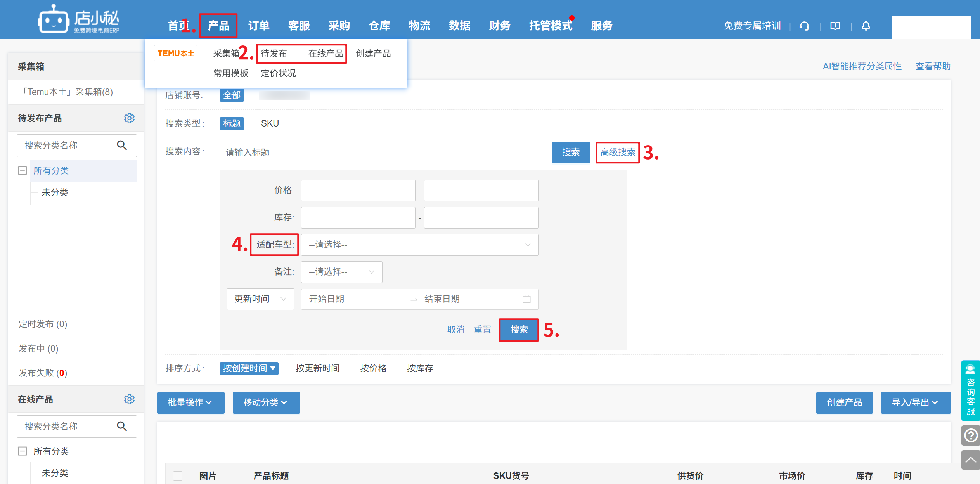Select 创建产品 in the product submenu
The height and width of the screenshot is (484, 980).
tap(373, 54)
